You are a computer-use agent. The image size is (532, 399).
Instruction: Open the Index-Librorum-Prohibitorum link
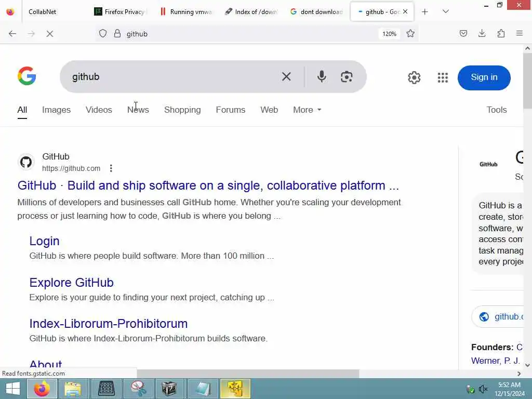109,323
